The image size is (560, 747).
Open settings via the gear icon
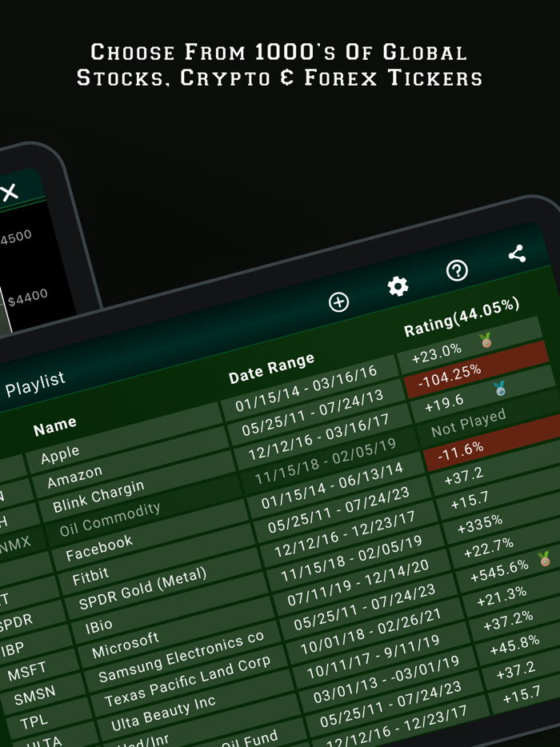(x=398, y=286)
